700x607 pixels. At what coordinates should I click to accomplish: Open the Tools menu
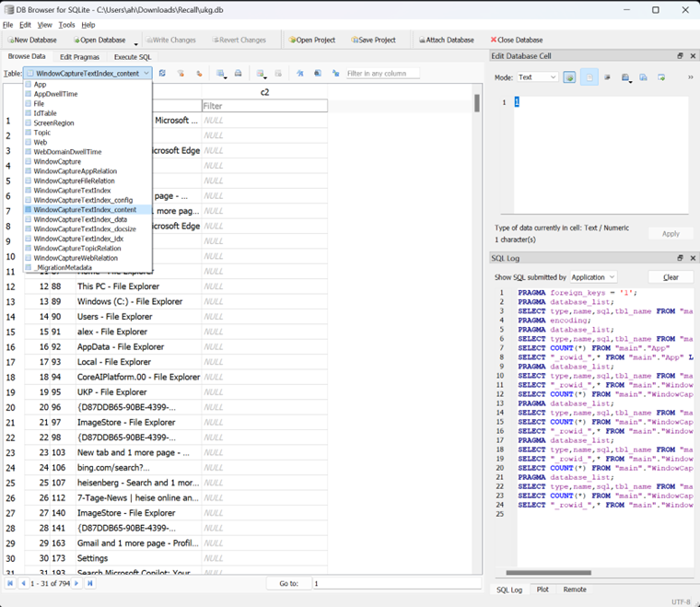click(67, 25)
